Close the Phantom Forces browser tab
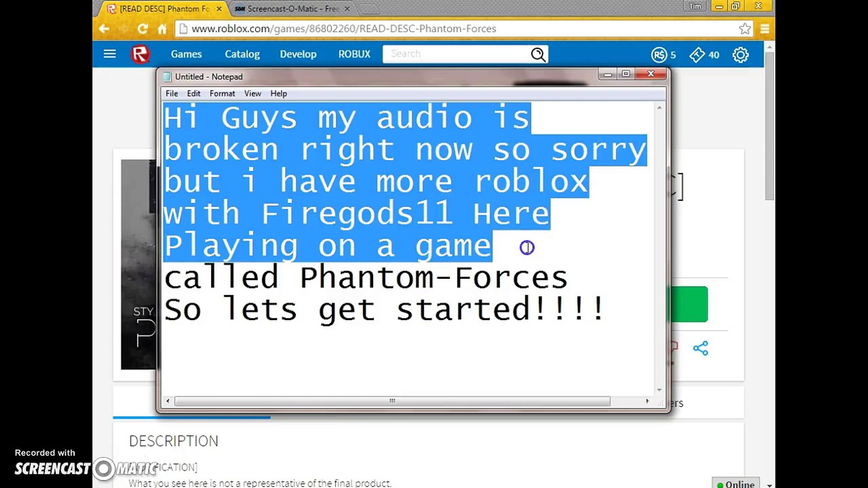This screenshot has height=488, width=868. [219, 9]
